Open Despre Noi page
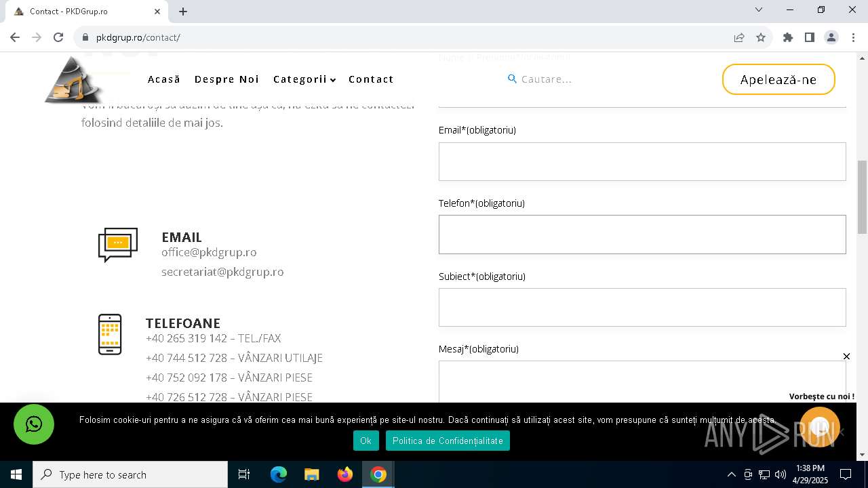This screenshot has height=488, width=868. point(227,79)
